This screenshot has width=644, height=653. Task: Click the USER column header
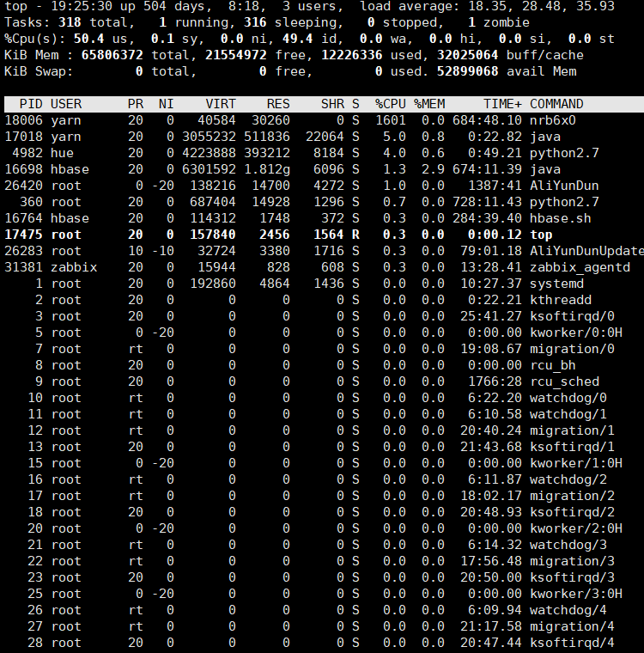coord(66,104)
